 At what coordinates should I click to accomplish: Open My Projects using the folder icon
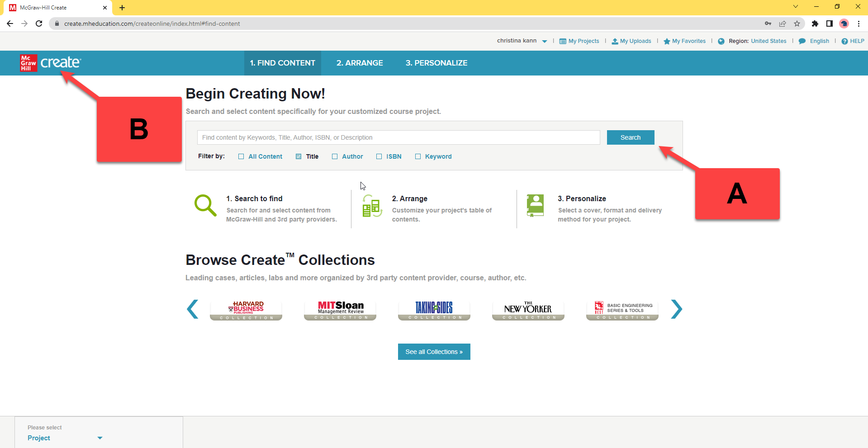[562, 41]
